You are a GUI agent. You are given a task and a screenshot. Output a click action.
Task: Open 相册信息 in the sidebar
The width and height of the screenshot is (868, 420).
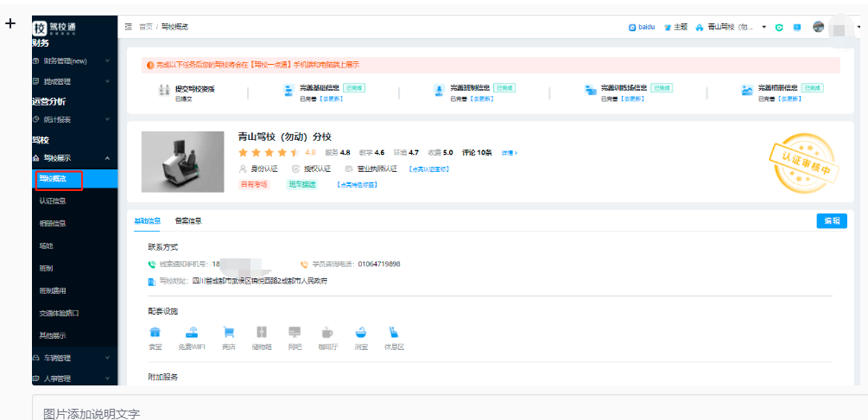[x=53, y=223]
